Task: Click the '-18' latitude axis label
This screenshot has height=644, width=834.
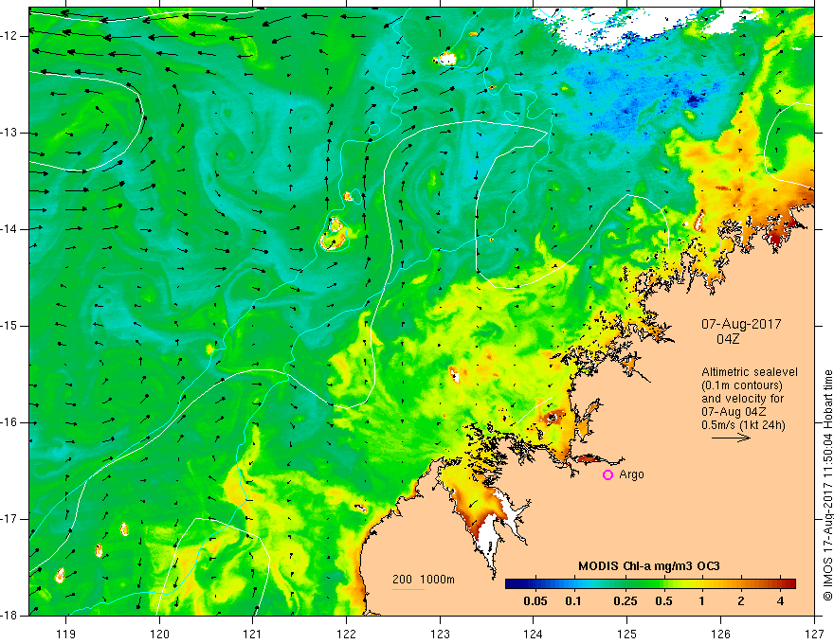Action: pyautogui.click(x=10, y=616)
